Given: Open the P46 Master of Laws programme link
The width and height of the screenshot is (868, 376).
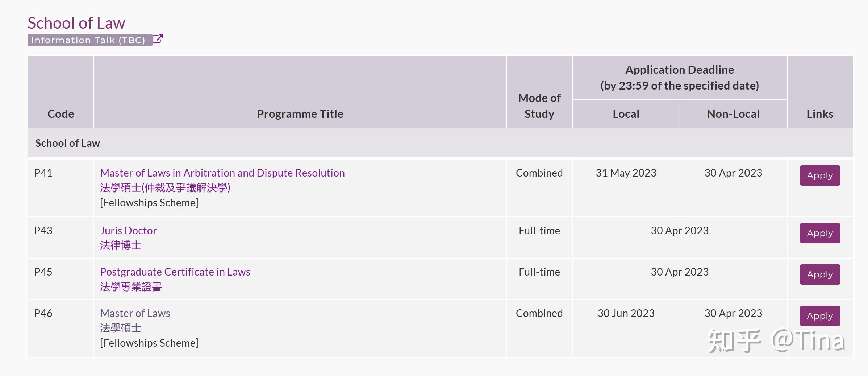Looking at the screenshot, I should (x=135, y=313).
